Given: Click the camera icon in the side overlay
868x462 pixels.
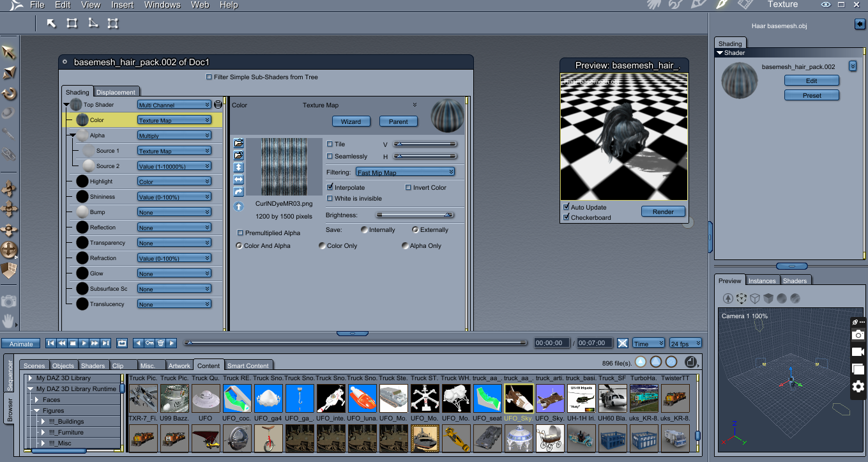Looking at the screenshot, I should pos(858,335).
